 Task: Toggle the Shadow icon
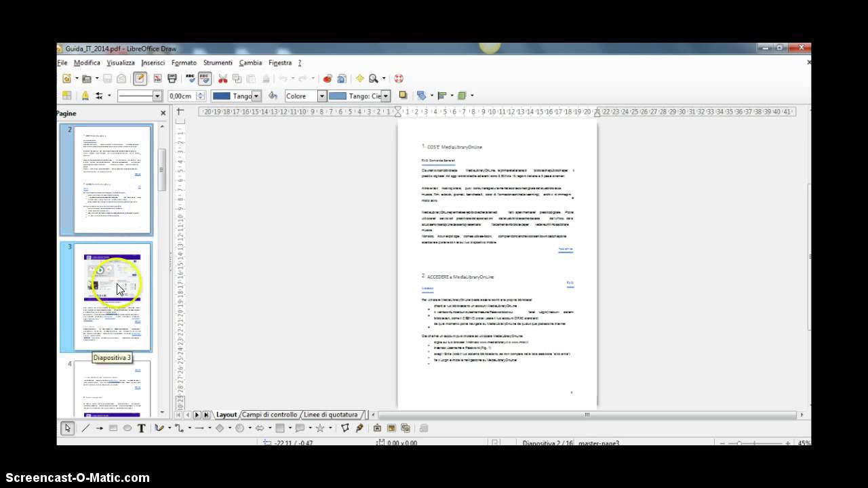click(x=403, y=96)
